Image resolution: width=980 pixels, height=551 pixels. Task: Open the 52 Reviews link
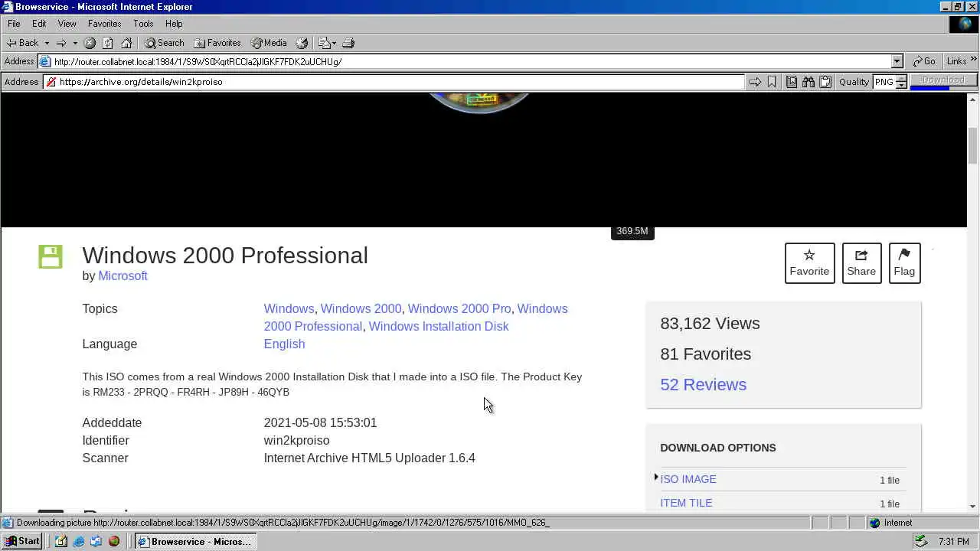pos(703,384)
